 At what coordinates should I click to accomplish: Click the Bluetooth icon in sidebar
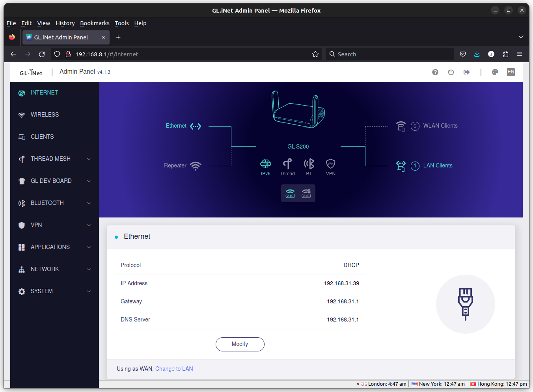coord(22,203)
